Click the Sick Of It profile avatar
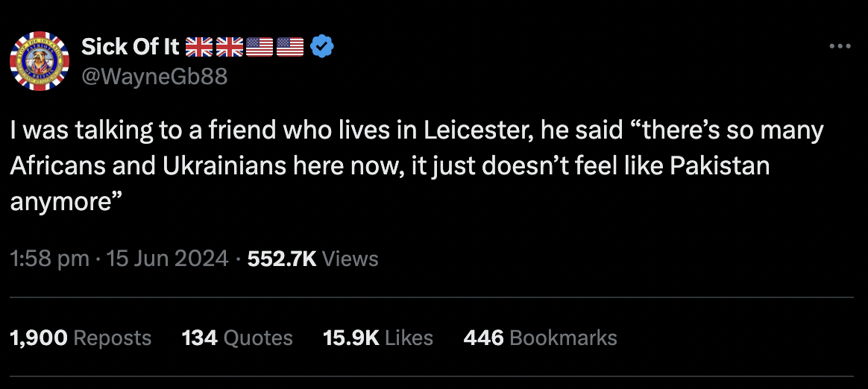This screenshot has height=389, width=868. click(40, 61)
